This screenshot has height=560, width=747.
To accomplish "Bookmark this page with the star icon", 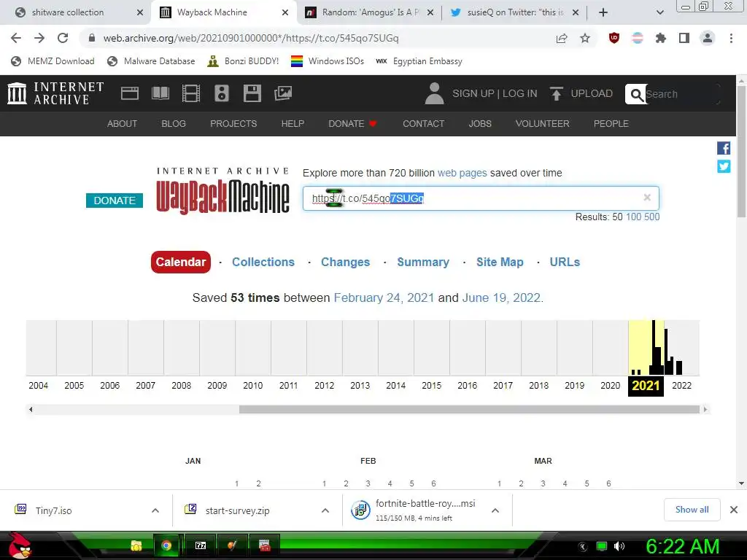I will pos(585,38).
